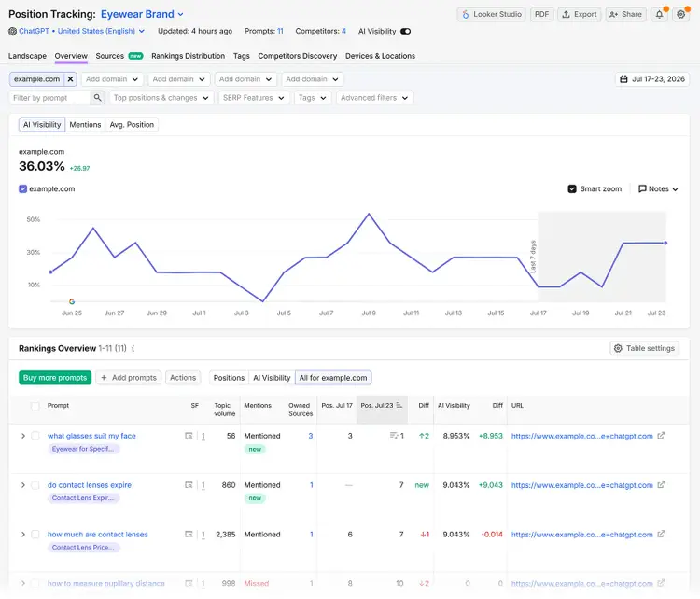Click Buy more prompts button
Viewport: 700px width, 599px height.
click(x=55, y=378)
